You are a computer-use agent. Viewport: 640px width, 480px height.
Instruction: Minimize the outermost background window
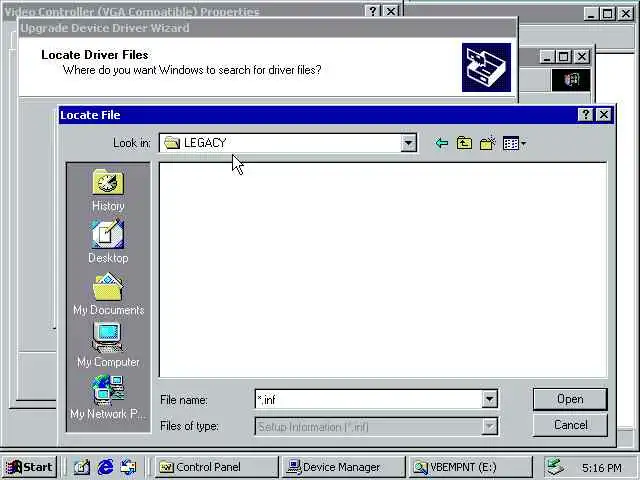(x=591, y=13)
